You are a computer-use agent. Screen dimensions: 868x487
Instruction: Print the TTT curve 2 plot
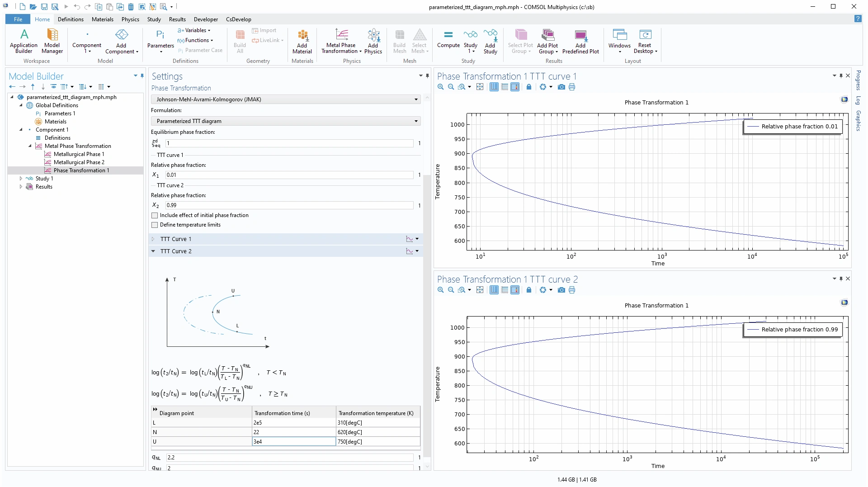(x=572, y=290)
